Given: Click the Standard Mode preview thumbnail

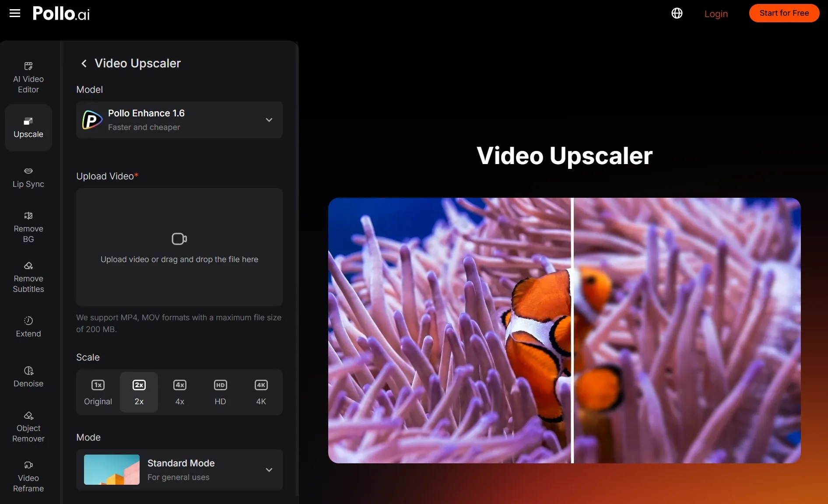Looking at the screenshot, I should click(x=112, y=470).
